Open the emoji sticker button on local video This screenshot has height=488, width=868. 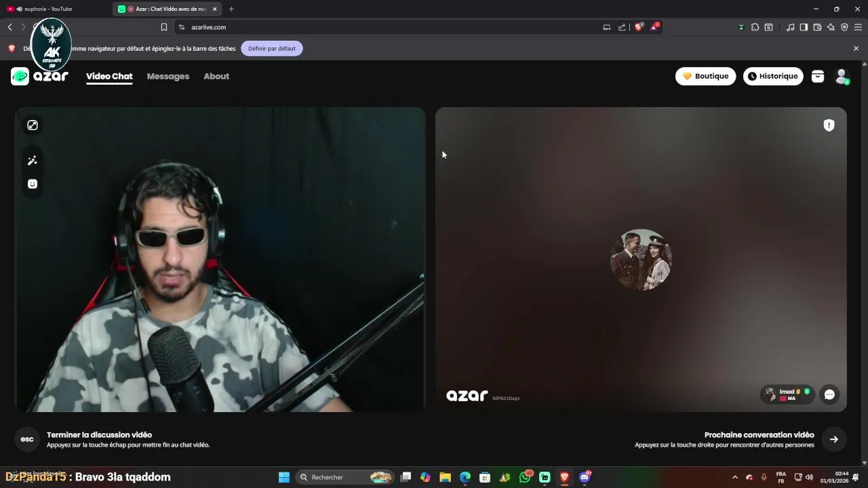[33, 184]
